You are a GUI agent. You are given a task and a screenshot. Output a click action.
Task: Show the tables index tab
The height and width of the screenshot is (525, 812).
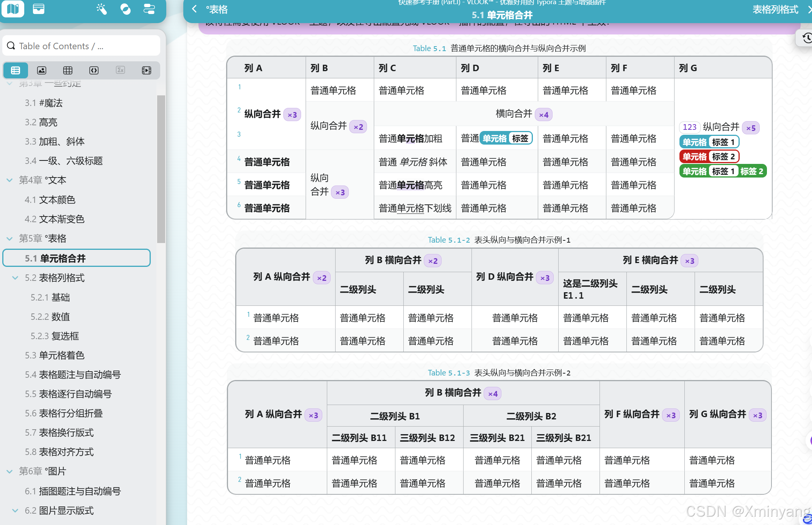[x=68, y=70]
